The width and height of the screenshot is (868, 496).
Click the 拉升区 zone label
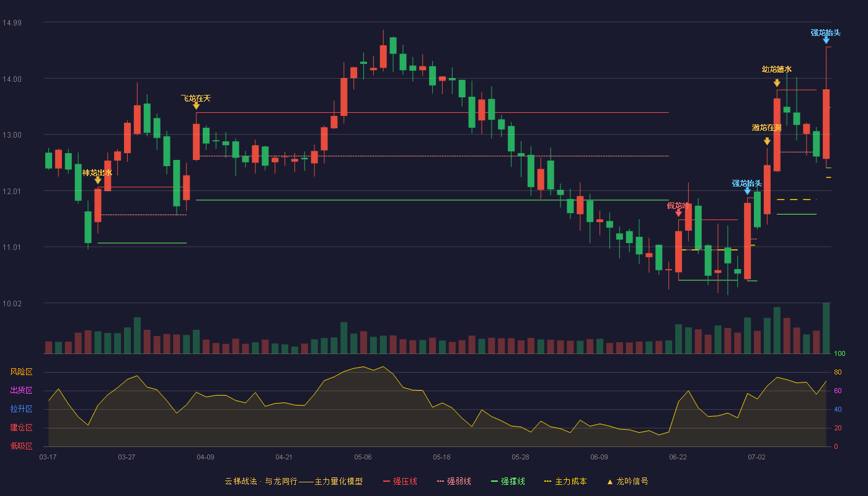pos(21,409)
